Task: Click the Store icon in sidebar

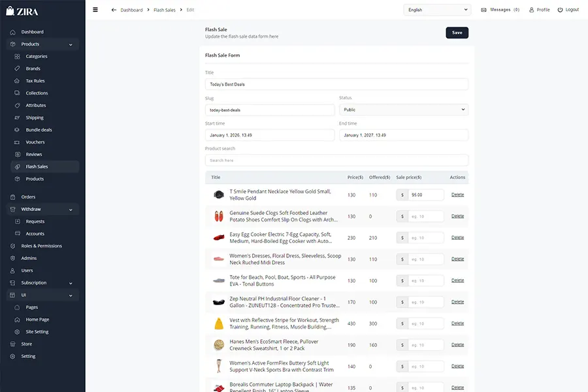Action: [13, 344]
